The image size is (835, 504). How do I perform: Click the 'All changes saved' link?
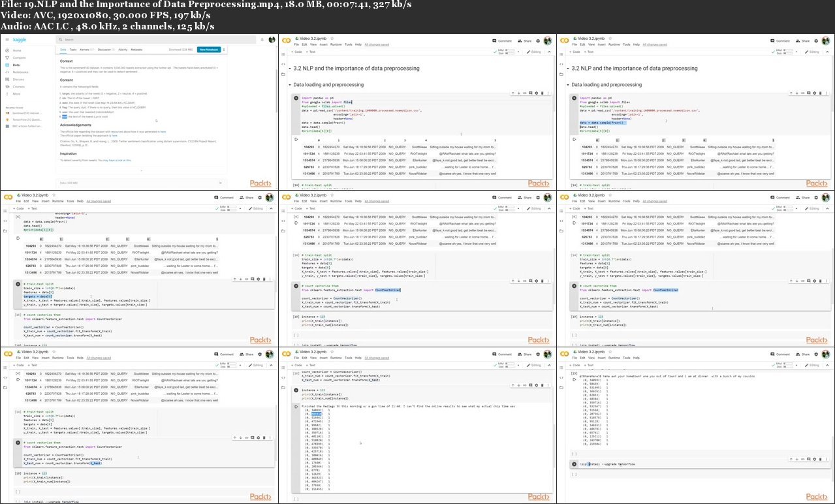(x=376, y=44)
